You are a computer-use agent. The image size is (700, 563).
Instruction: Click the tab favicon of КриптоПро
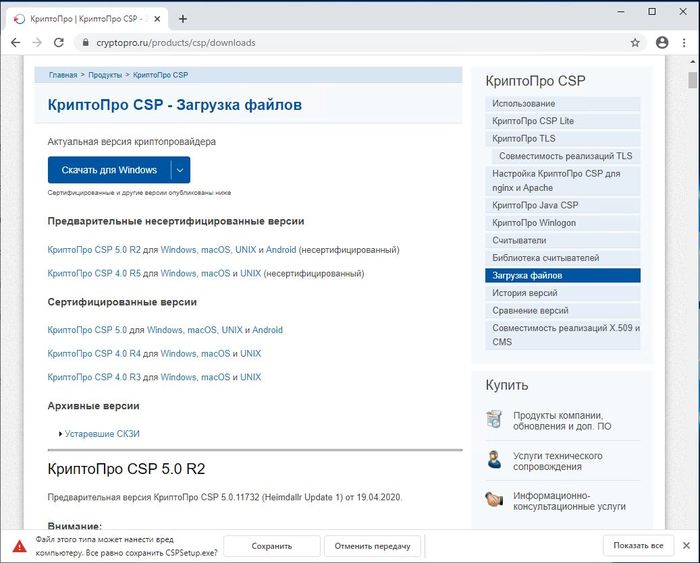click(19, 19)
